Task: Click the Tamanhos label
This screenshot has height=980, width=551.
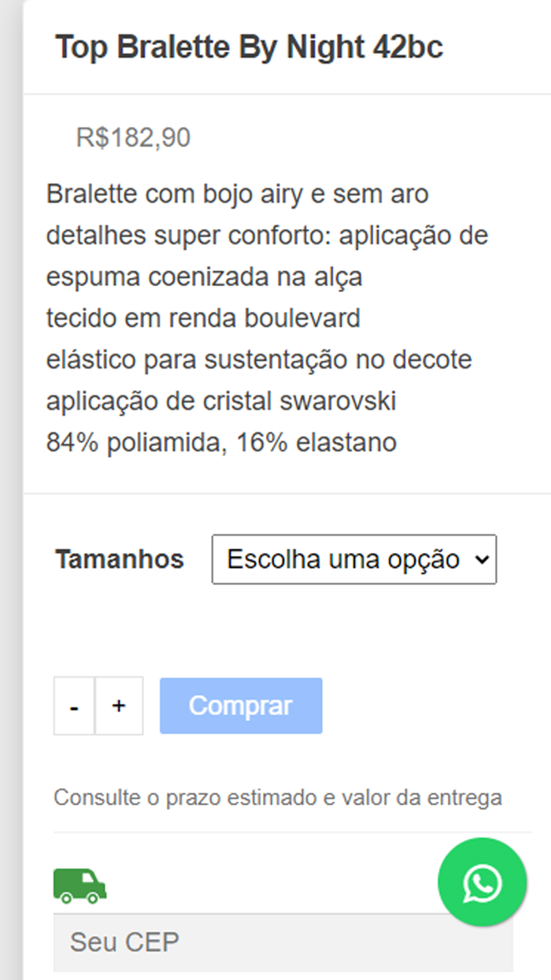Action: point(120,559)
